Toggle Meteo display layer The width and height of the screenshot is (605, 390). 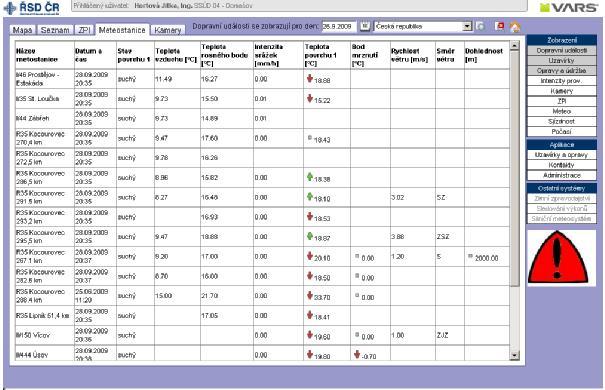[x=561, y=111]
